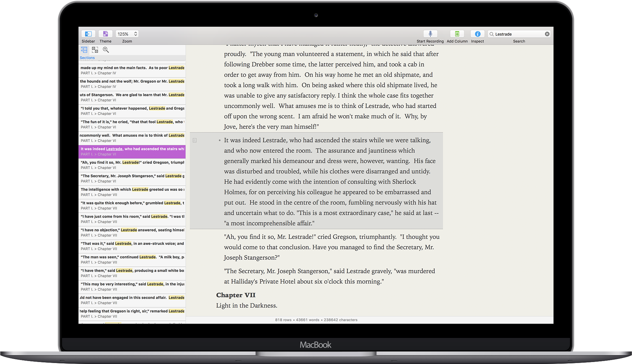Click the Start Recording microphone icon
Screen dimensions: 632x364
pos(430,34)
